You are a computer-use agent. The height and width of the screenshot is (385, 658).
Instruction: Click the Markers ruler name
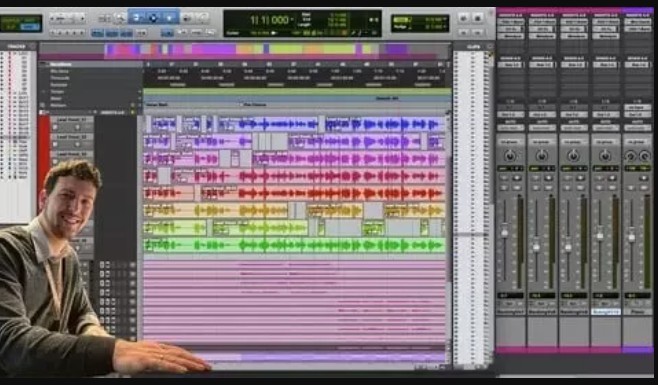pos(58,105)
